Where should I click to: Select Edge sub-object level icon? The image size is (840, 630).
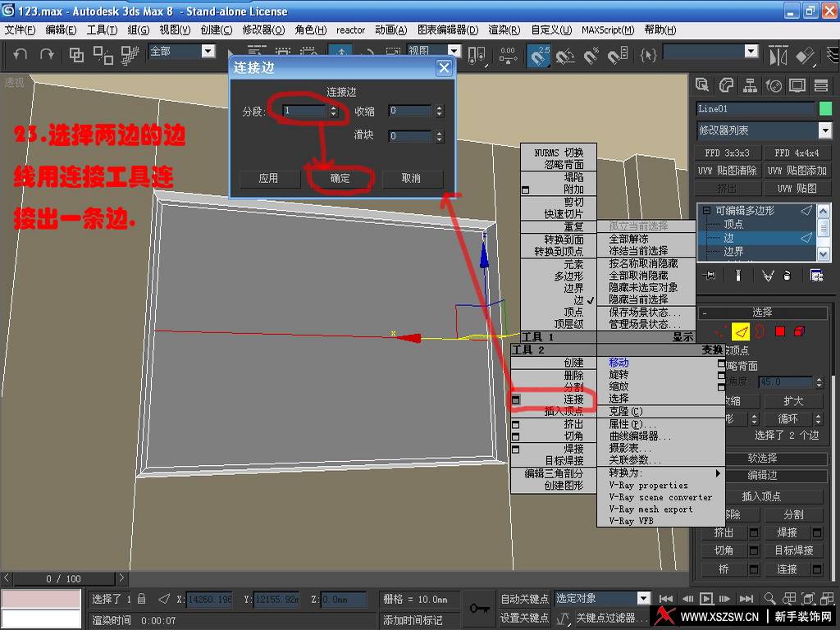(x=741, y=331)
